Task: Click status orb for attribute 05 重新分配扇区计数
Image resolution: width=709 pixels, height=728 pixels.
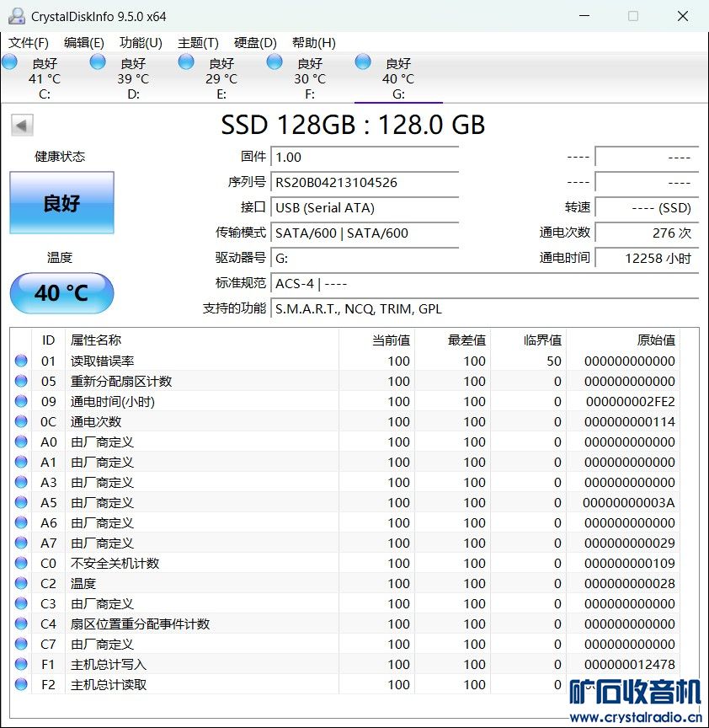Action: pos(21,381)
